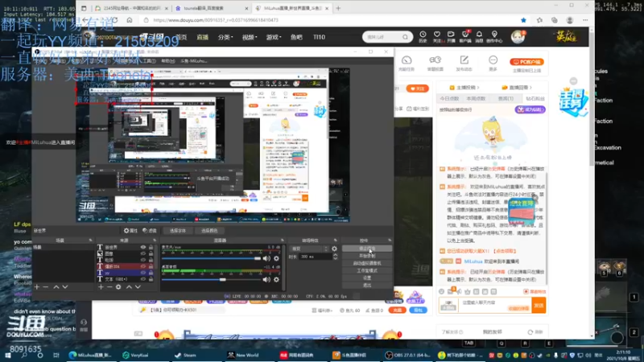Image resolution: width=644 pixels, height=362 pixels.
Task: Pop out the Sources dock panel
Action: (155, 240)
